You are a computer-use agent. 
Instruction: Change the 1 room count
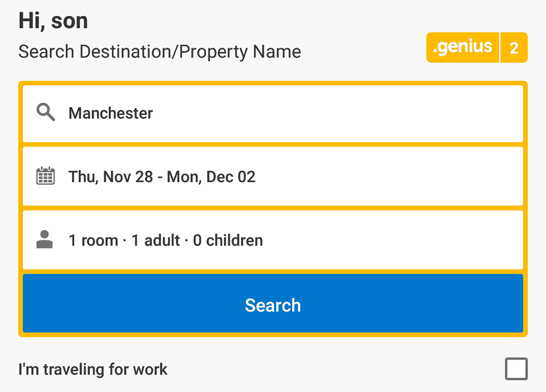click(93, 240)
